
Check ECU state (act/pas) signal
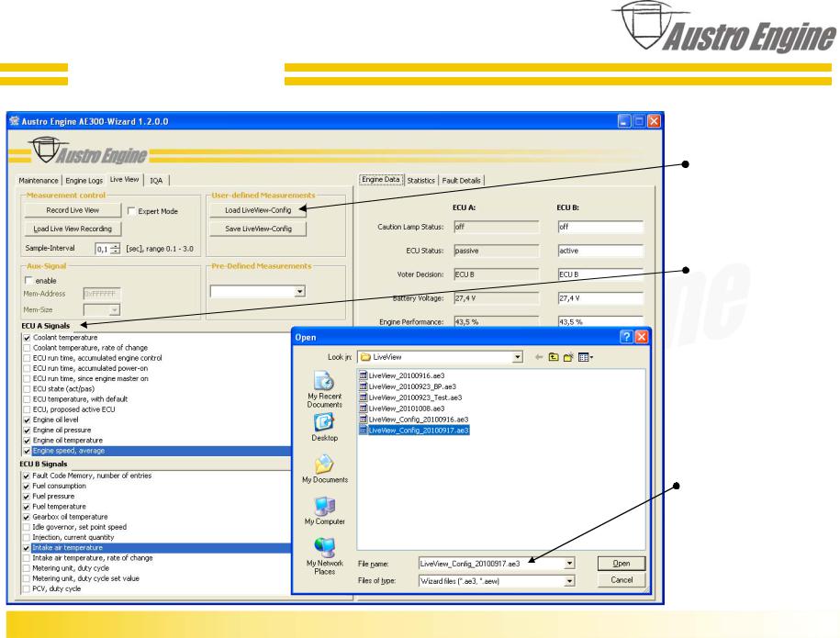[x=27, y=389]
